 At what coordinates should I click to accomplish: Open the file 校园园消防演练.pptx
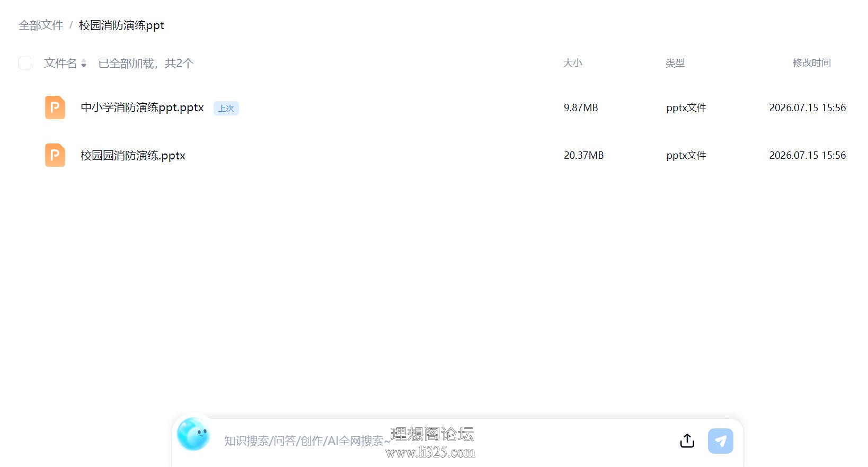(x=133, y=155)
